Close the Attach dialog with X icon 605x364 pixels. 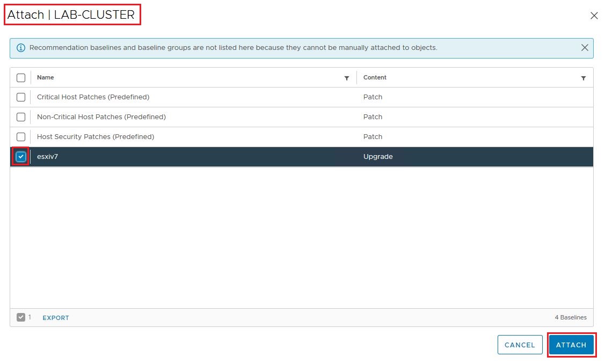[594, 16]
